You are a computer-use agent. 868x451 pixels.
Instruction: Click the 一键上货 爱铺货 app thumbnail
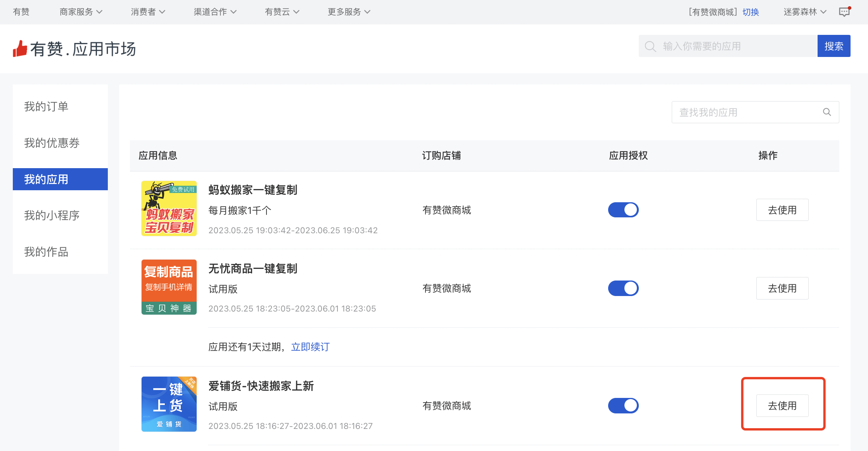(169, 404)
